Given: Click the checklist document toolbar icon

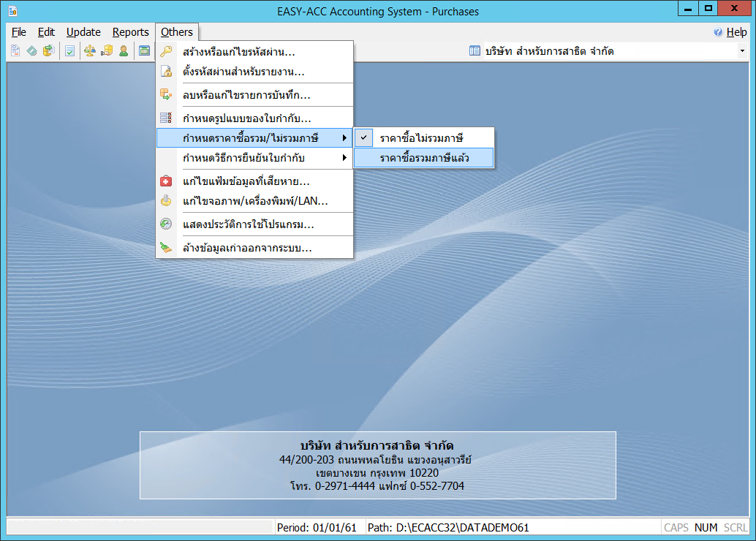Looking at the screenshot, I should point(69,51).
